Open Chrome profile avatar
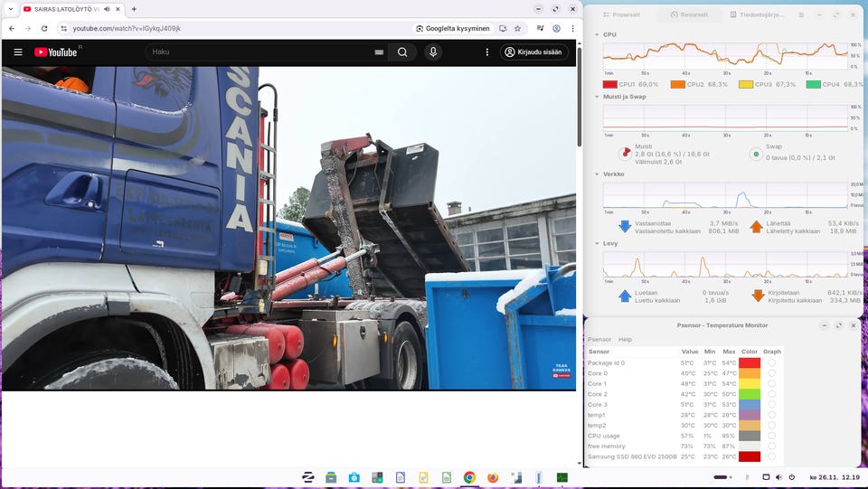868x489 pixels. point(556,28)
